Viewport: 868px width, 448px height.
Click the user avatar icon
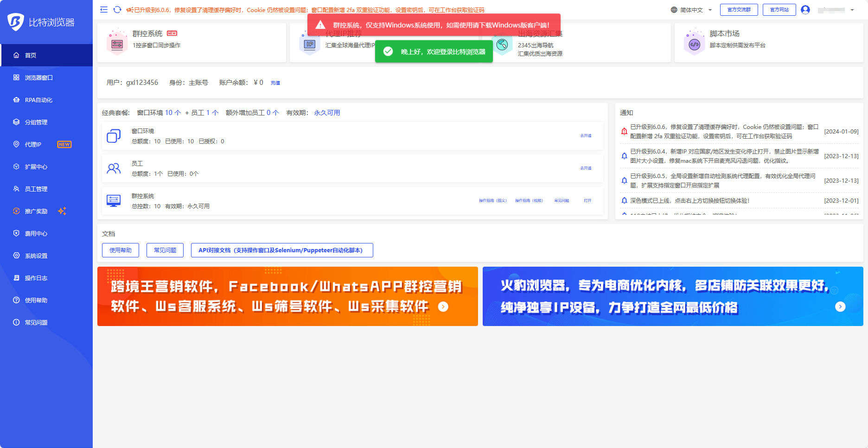click(x=805, y=10)
